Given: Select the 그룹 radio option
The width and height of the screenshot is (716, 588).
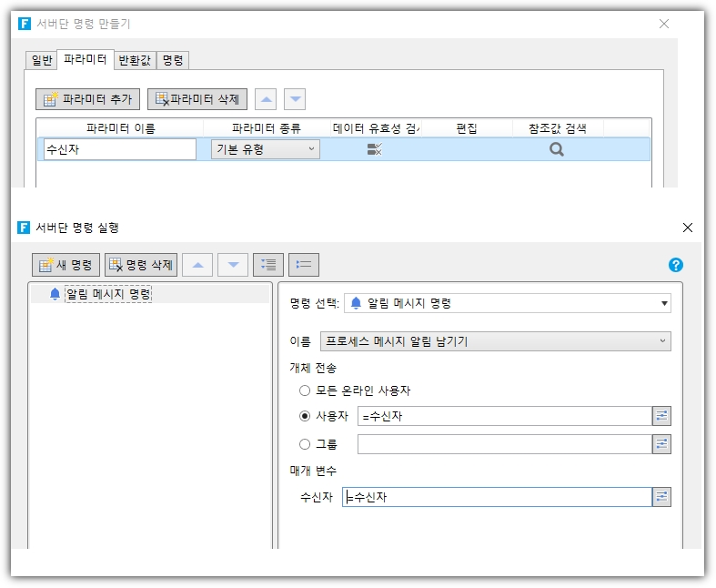Looking at the screenshot, I should pos(305,444).
